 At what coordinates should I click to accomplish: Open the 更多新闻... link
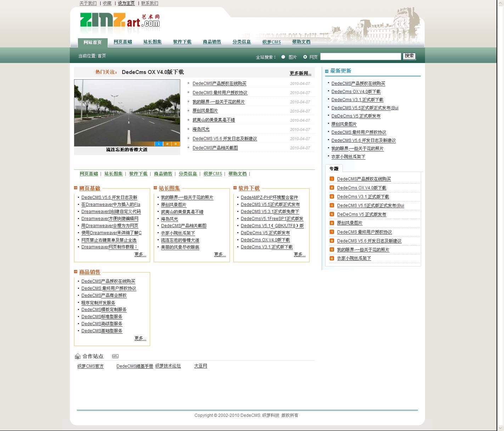300,73
